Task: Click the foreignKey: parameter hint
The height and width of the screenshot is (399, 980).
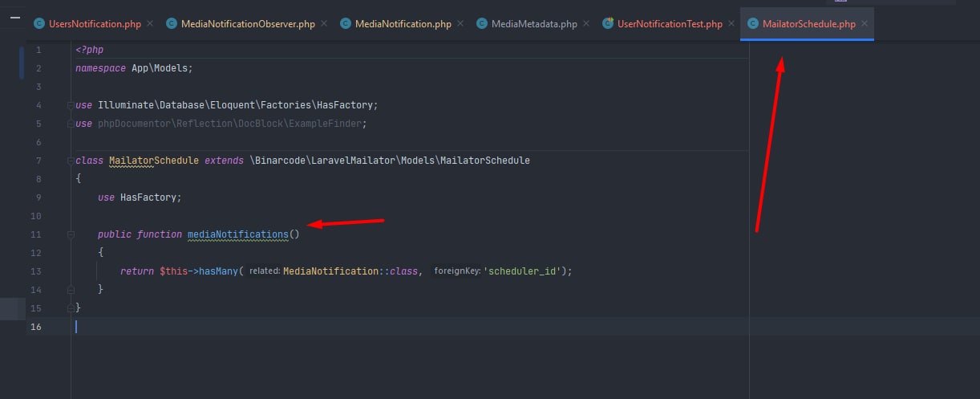Action: coord(457,271)
